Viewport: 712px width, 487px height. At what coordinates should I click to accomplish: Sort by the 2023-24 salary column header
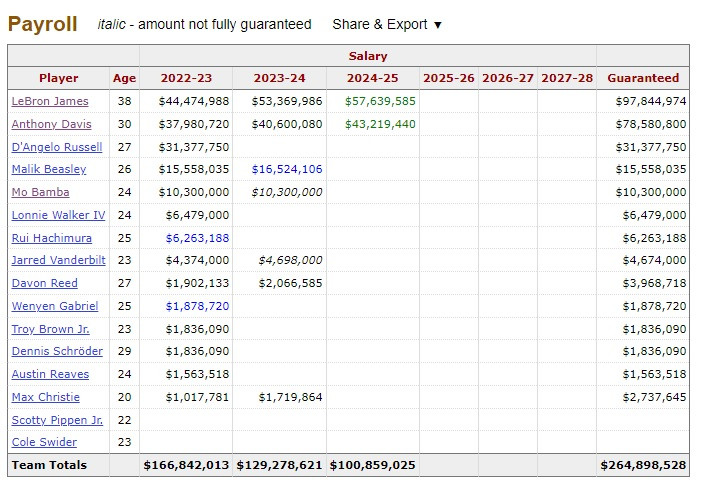click(x=279, y=78)
